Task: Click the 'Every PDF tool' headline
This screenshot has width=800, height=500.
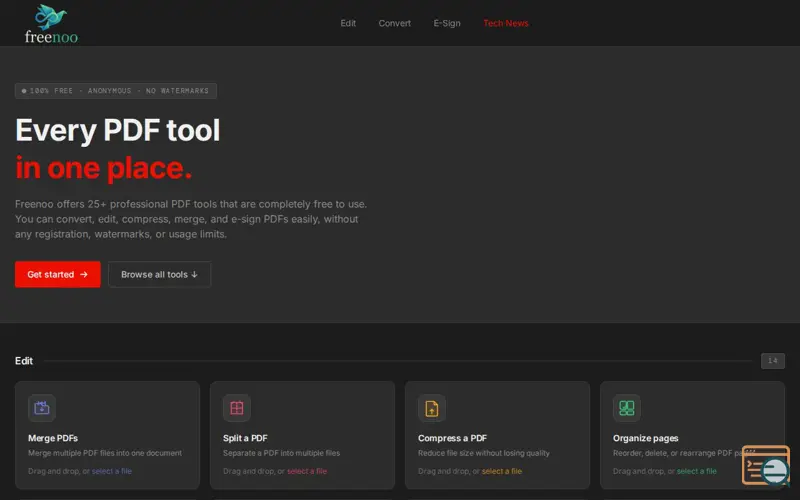Action: (118, 130)
